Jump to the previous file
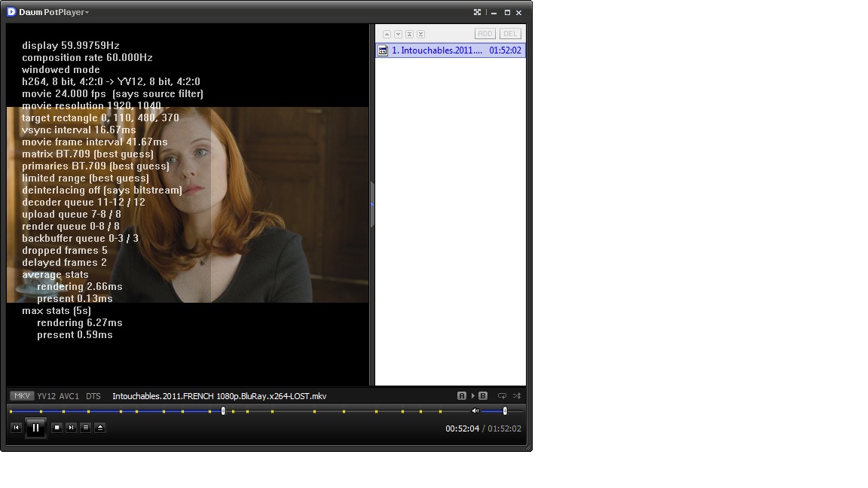Viewport: 868px width, 488px height. 16,428
